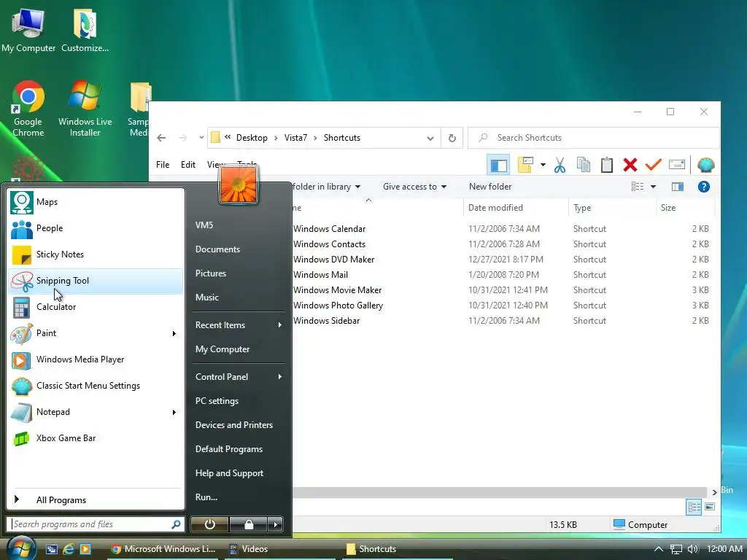
Task: Open the Give access to dropdown
Action: point(414,187)
